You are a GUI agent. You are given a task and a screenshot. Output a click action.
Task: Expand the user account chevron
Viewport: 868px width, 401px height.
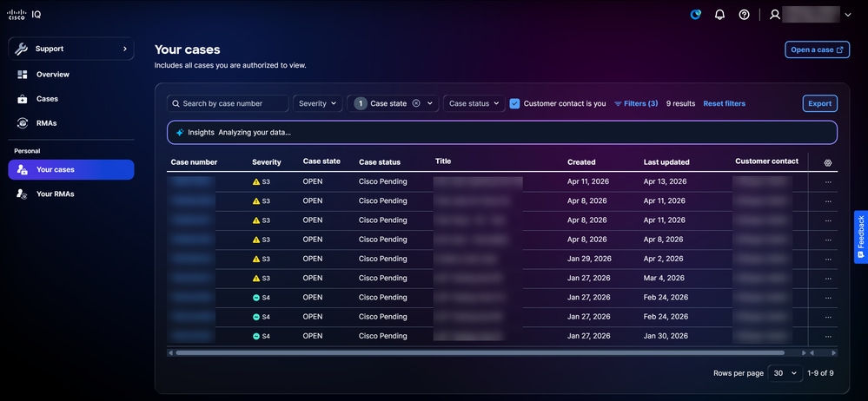click(x=848, y=15)
